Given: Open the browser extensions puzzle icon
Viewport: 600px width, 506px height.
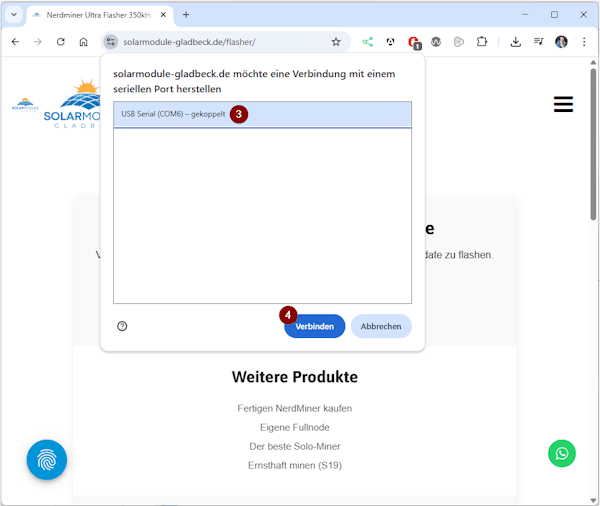Looking at the screenshot, I should [x=482, y=42].
